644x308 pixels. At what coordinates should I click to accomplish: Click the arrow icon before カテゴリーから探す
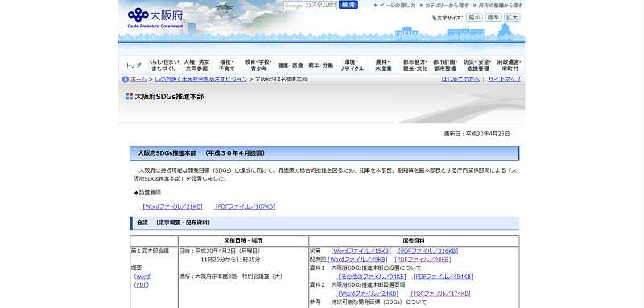click(x=422, y=6)
